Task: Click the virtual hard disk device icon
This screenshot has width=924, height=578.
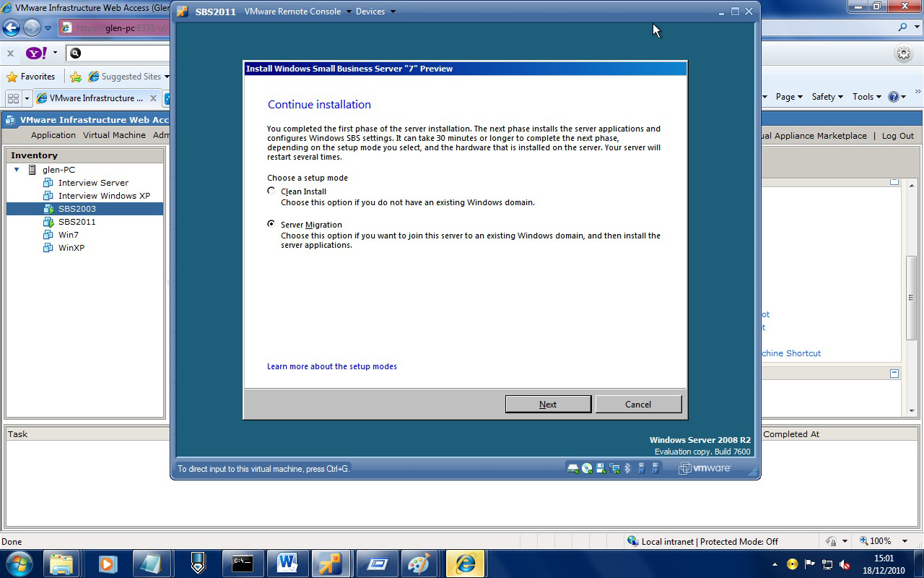Action: pyautogui.click(x=572, y=467)
